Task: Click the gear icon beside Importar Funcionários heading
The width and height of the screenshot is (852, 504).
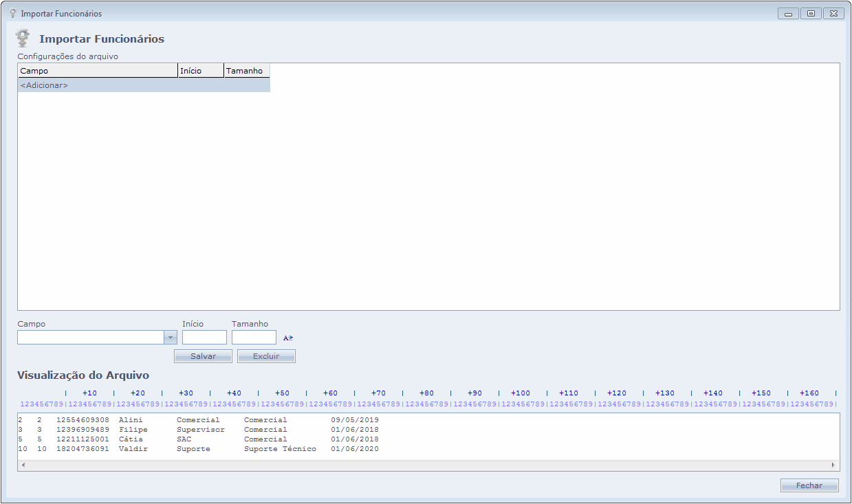Action: point(23,38)
